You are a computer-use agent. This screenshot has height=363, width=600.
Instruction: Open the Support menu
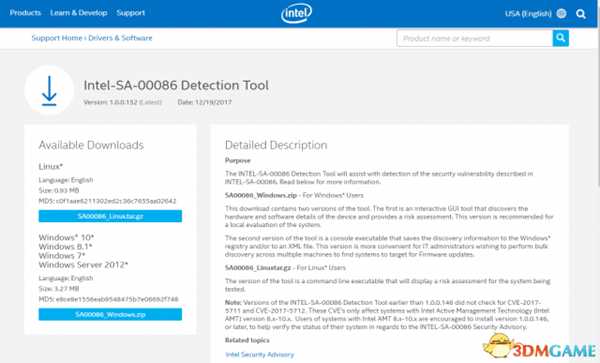[130, 13]
